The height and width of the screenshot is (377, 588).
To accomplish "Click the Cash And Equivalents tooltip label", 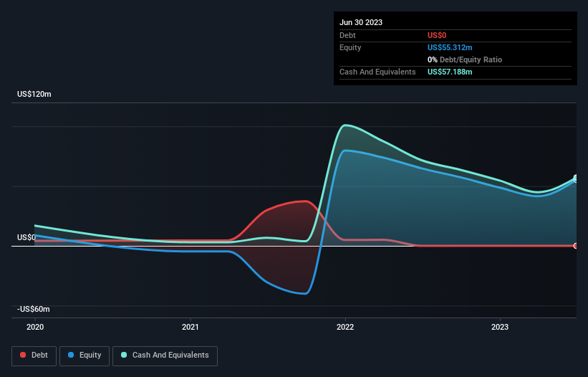I will 377,72.
